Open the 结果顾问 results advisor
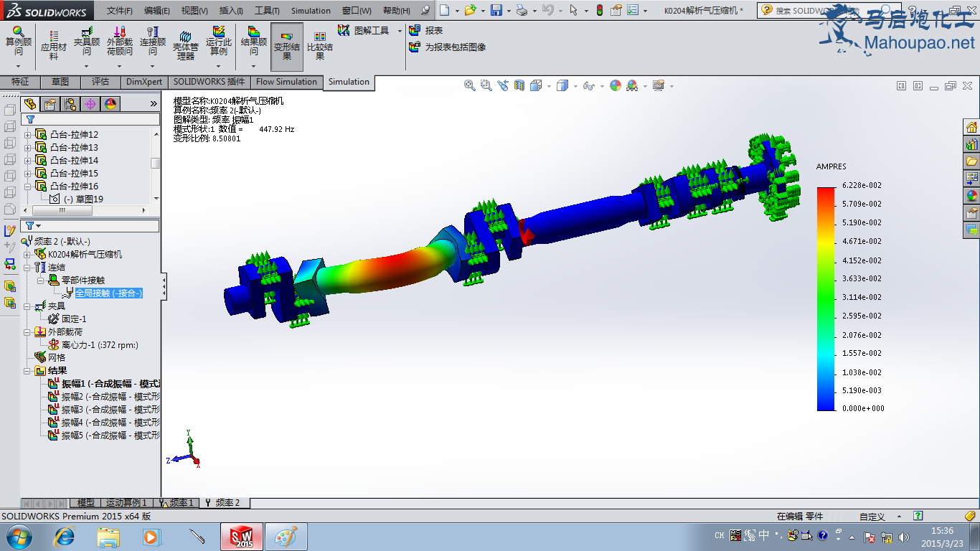The height and width of the screenshot is (551, 980). pos(253,42)
